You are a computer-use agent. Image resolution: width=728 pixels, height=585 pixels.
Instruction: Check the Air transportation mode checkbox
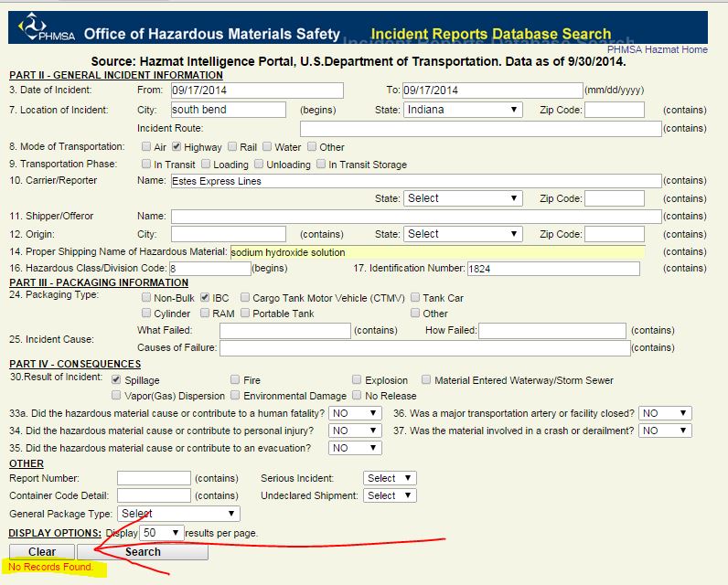(x=146, y=146)
